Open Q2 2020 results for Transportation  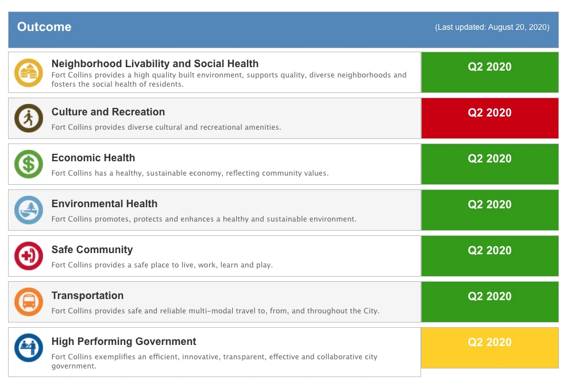pyautogui.click(x=489, y=296)
